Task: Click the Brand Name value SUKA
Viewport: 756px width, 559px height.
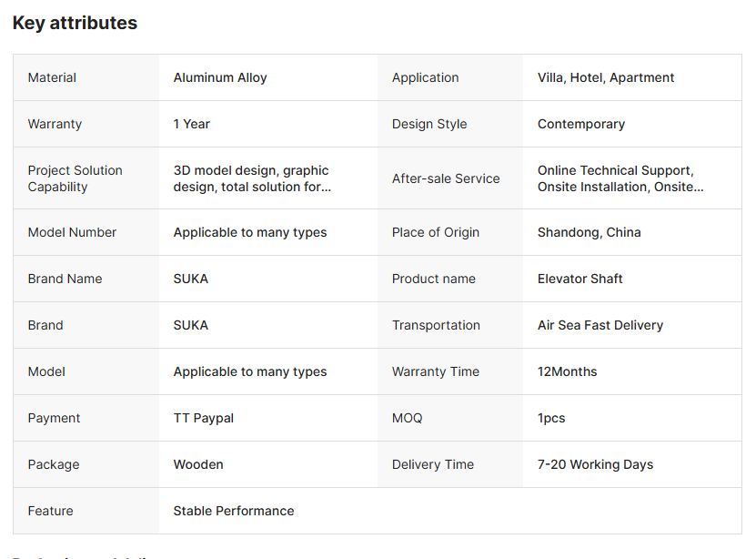Action: (191, 279)
